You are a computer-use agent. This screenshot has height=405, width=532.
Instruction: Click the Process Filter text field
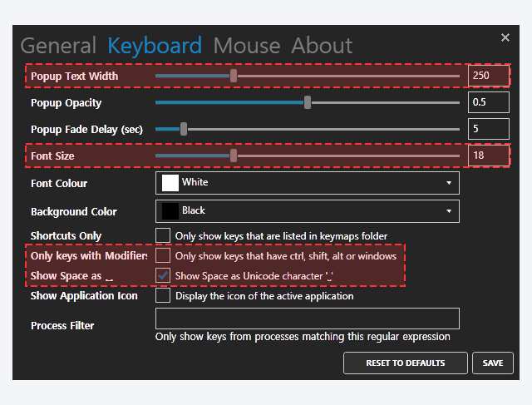308,319
